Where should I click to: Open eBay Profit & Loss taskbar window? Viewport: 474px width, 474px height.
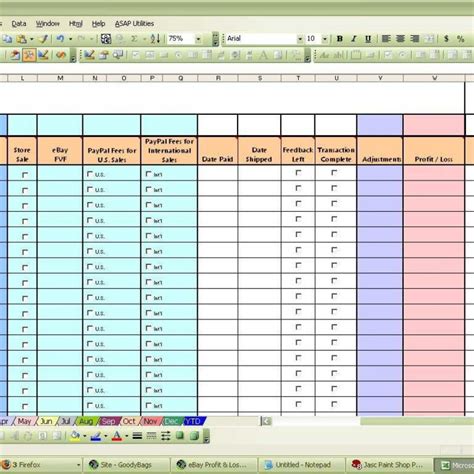(214, 465)
